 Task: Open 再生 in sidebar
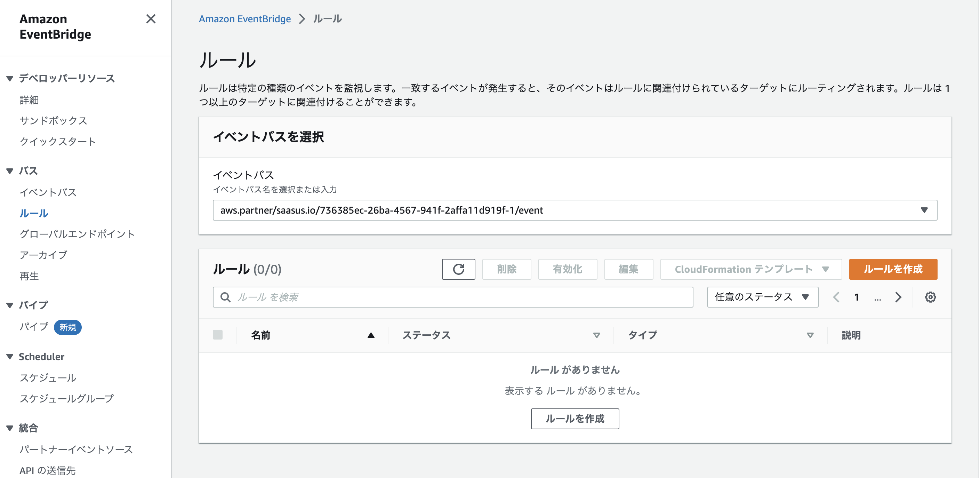pos(29,276)
